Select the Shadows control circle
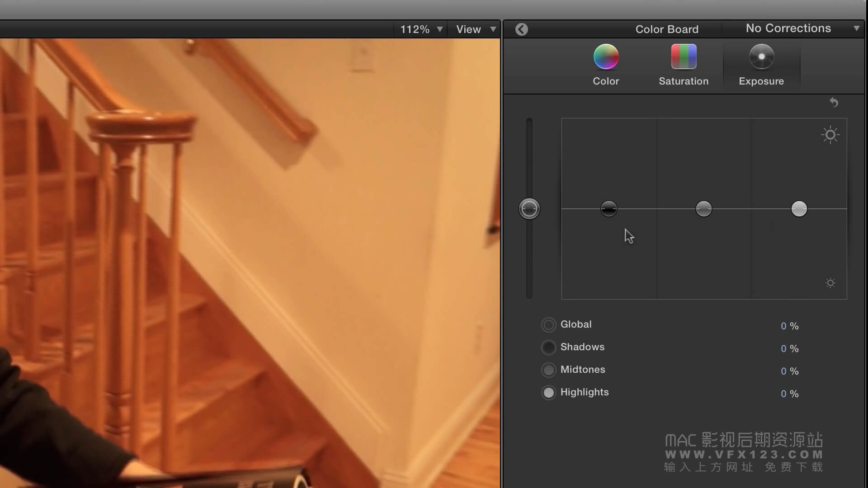The height and width of the screenshot is (488, 868). [548, 347]
